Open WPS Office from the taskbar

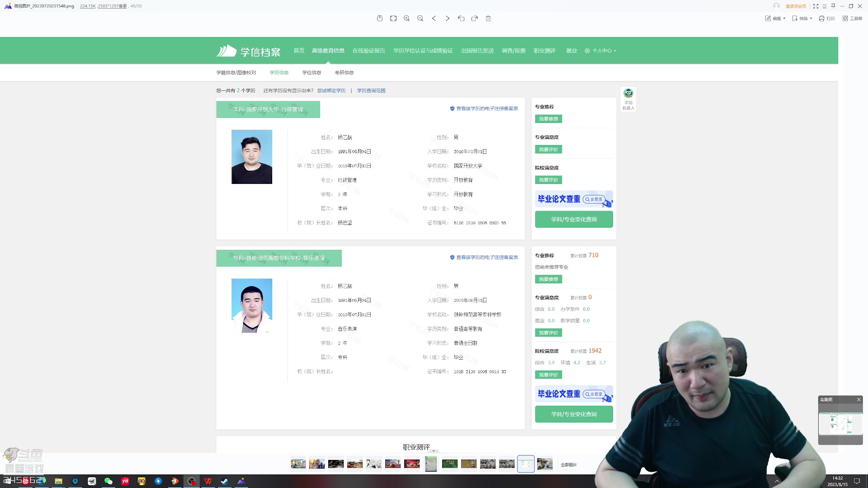tap(208, 481)
